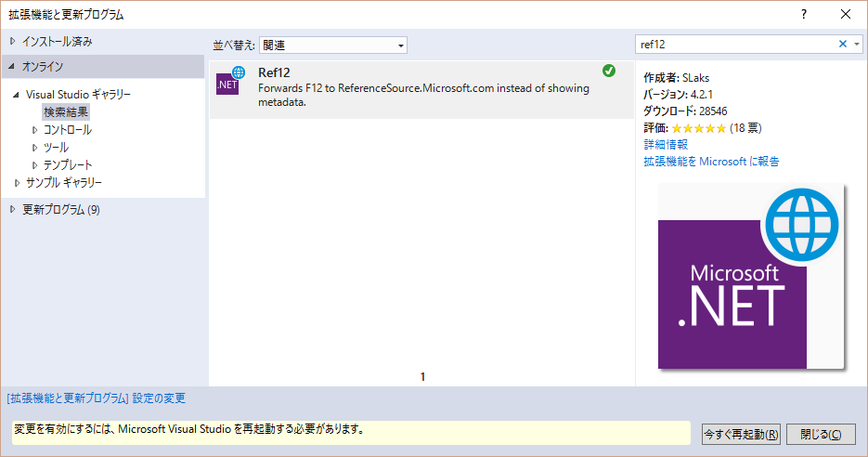Viewport: 868px width, 457px height.
Task: Click the 閉じる(C) button
Action: coord(821,435)
